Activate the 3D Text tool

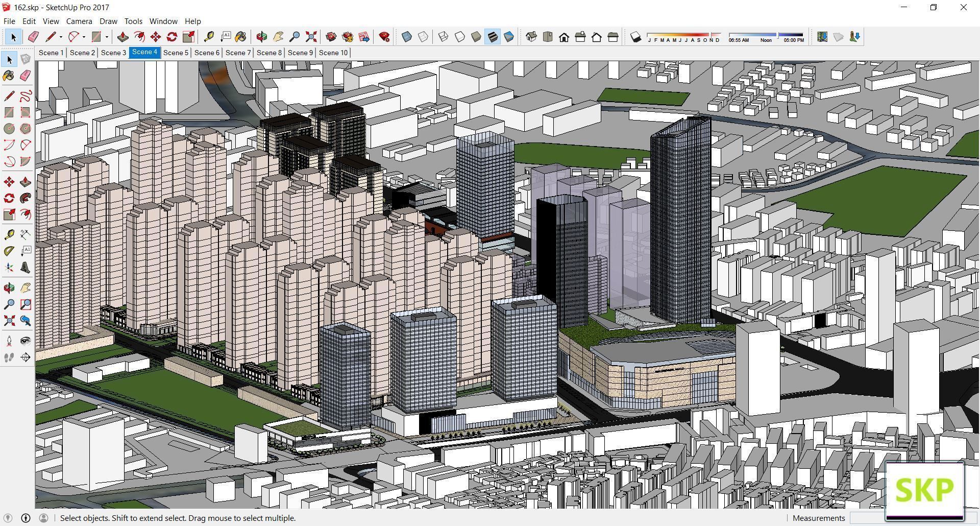[26, 267]
